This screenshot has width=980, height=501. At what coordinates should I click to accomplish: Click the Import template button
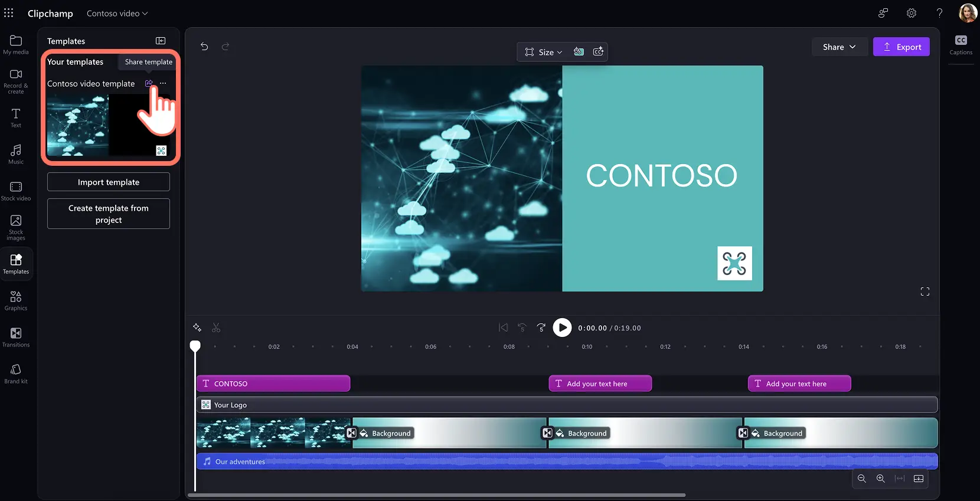point(109,182)
